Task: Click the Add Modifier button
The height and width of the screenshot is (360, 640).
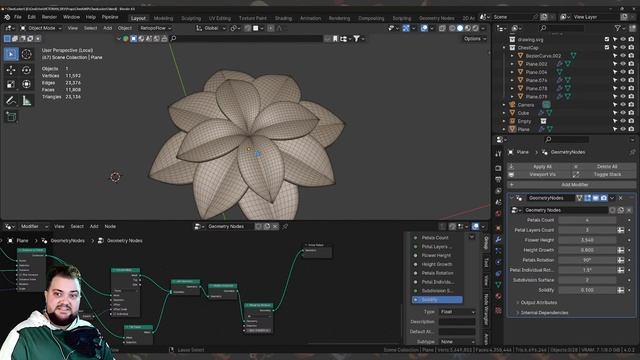Action: [x=571, y=184]
